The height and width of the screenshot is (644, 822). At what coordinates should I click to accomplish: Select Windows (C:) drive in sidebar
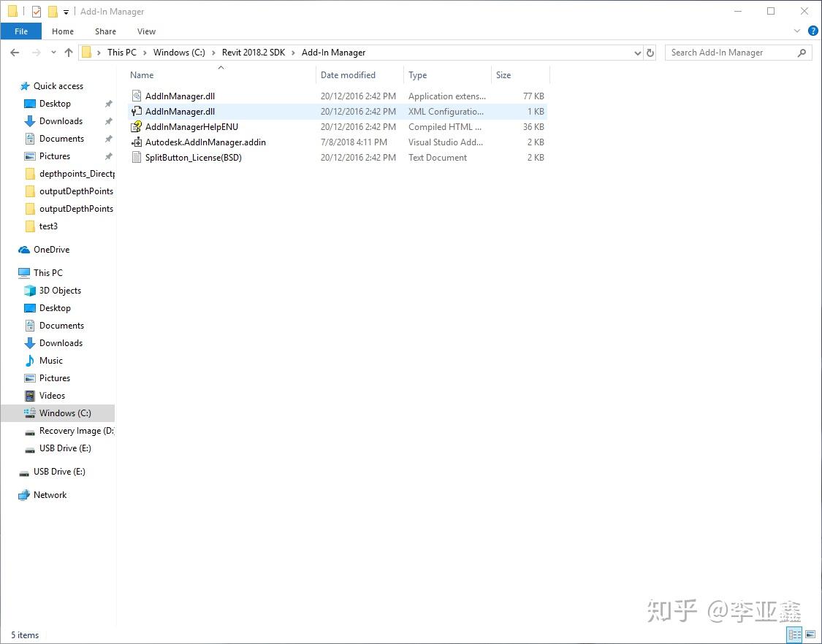65,413
